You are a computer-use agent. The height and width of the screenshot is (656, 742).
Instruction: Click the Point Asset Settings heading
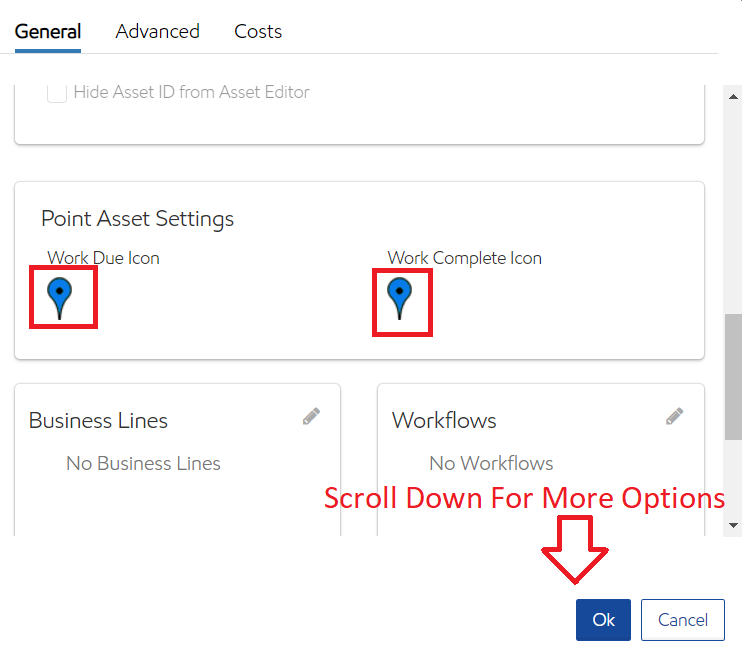137,218
